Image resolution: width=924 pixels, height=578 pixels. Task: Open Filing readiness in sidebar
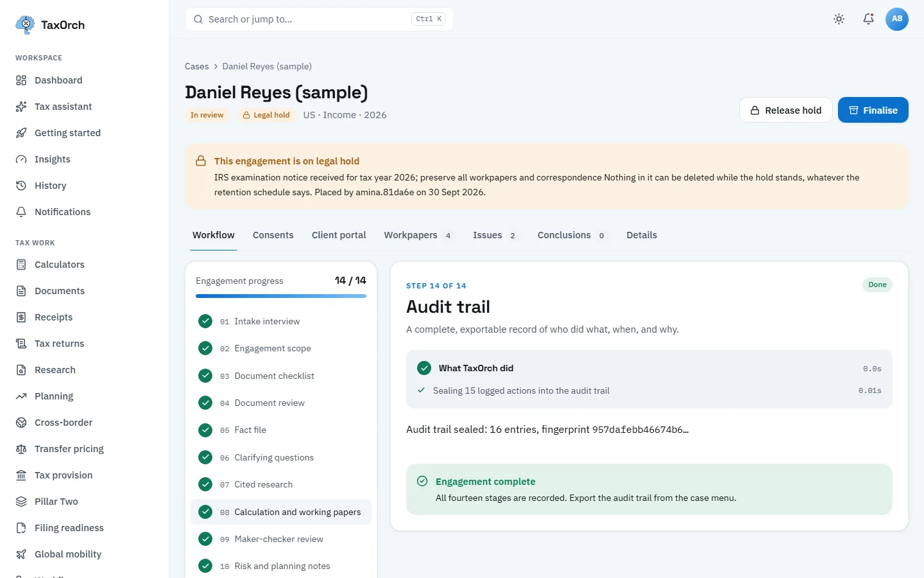[84, 528]
